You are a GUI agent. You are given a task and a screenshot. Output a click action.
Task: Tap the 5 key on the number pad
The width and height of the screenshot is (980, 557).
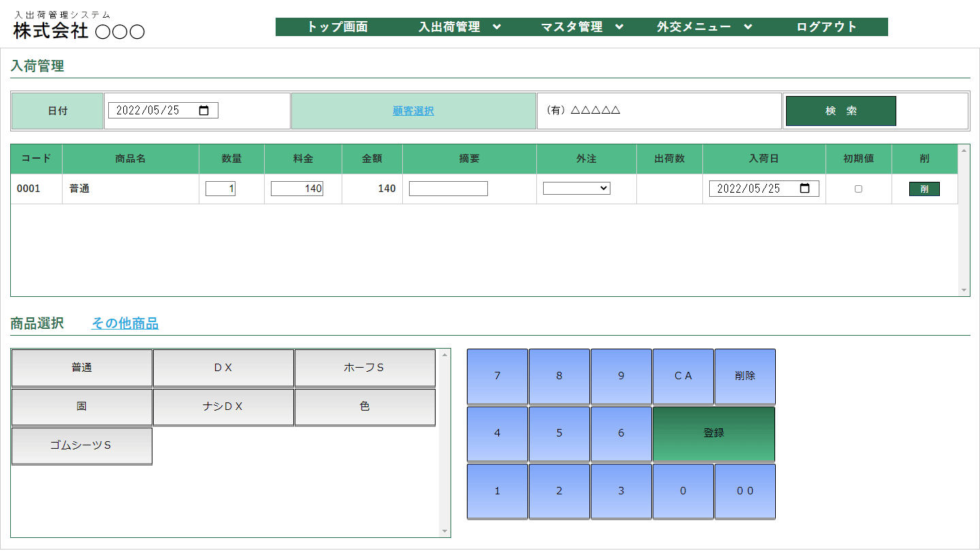(559, 433)
